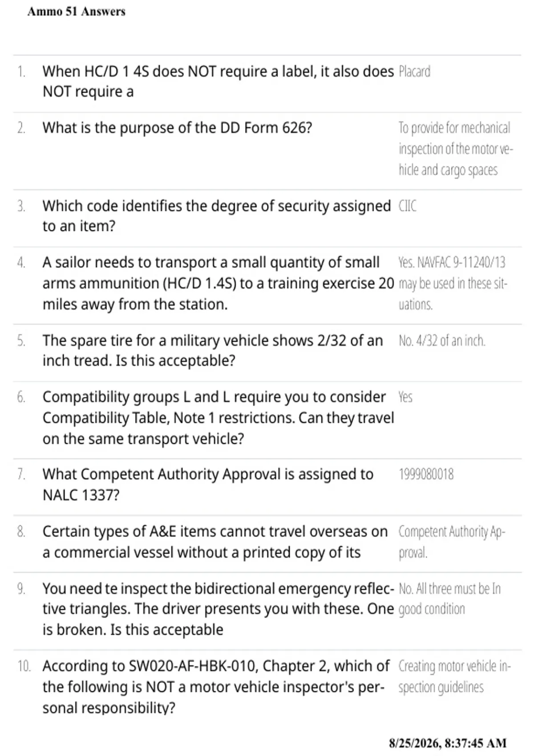Click answer about mechanical inspection of motor vehicle
Screen dimensions: 534x756
pyautogui.click(x=456, y=149)
